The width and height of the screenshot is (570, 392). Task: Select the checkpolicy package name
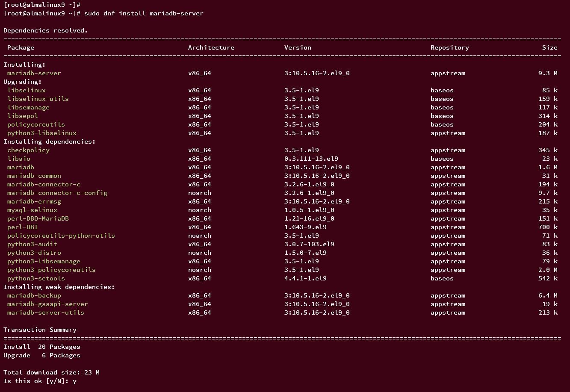(x=28, y=150)
